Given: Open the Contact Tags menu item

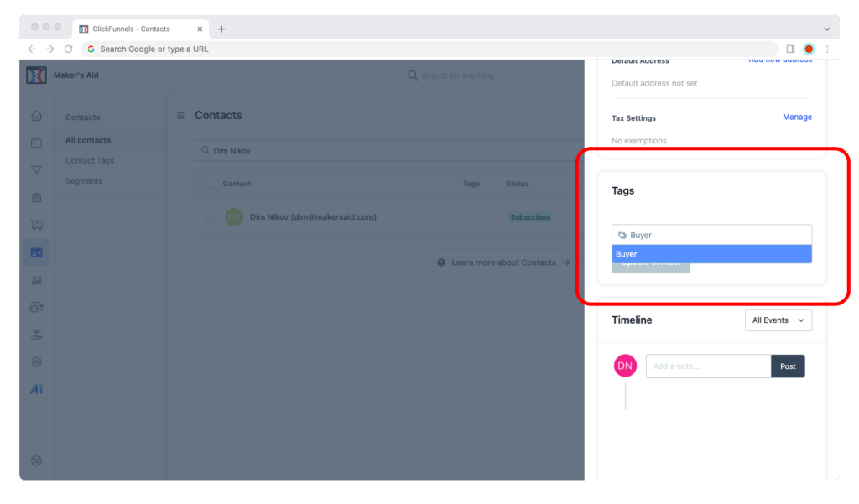Looking at the screenshot, I should (90, 160).
